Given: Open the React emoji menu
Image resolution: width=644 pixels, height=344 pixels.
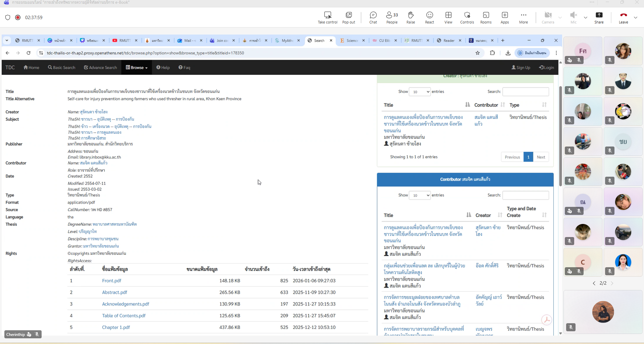Looking at the screenshot, I should click(x=429, y=17).
